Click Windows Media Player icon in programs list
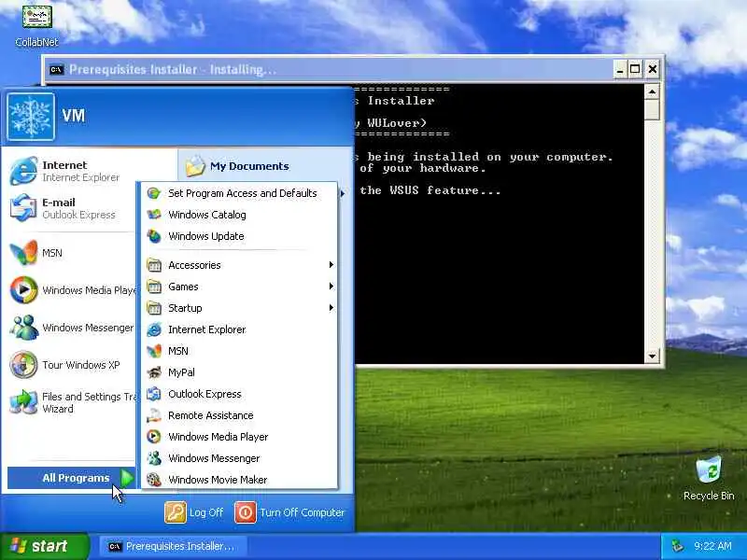The width and height of the screenshot is (747, 560). [x=154, y=437]
